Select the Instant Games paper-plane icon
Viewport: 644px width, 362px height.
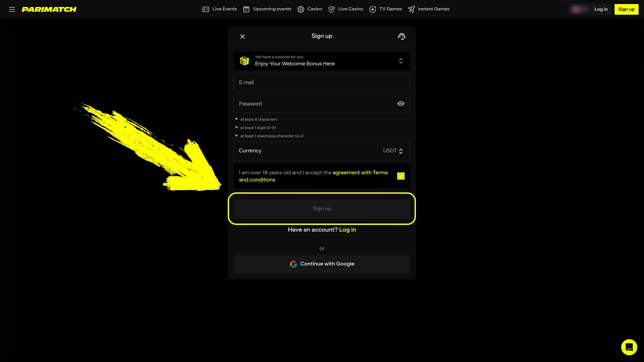[x=411, y=9]
